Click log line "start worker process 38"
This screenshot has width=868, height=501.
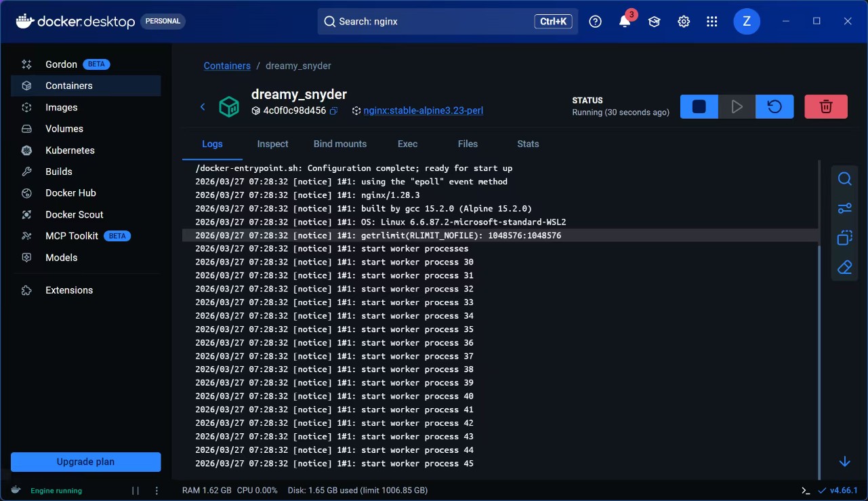(x=500, y=369)
